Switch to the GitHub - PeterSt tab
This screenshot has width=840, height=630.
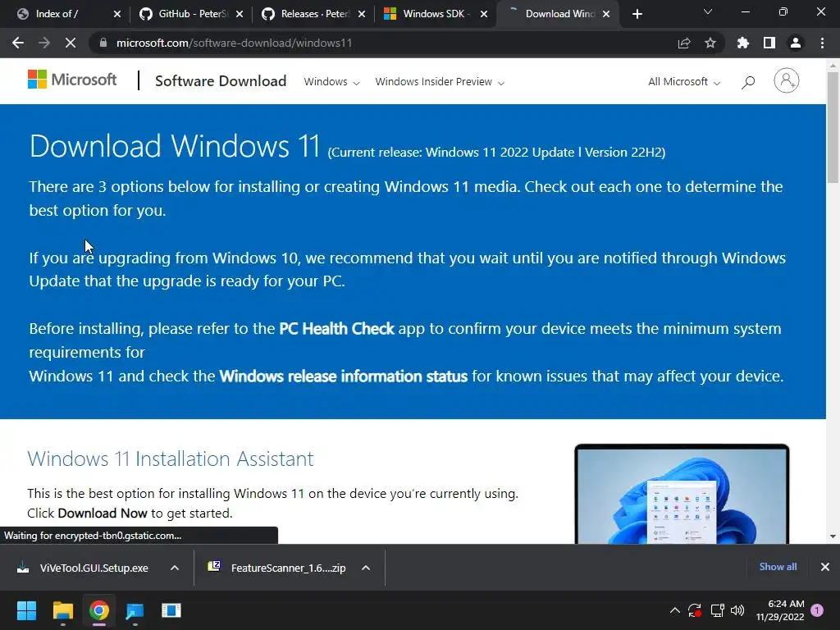tap(191, 14)
